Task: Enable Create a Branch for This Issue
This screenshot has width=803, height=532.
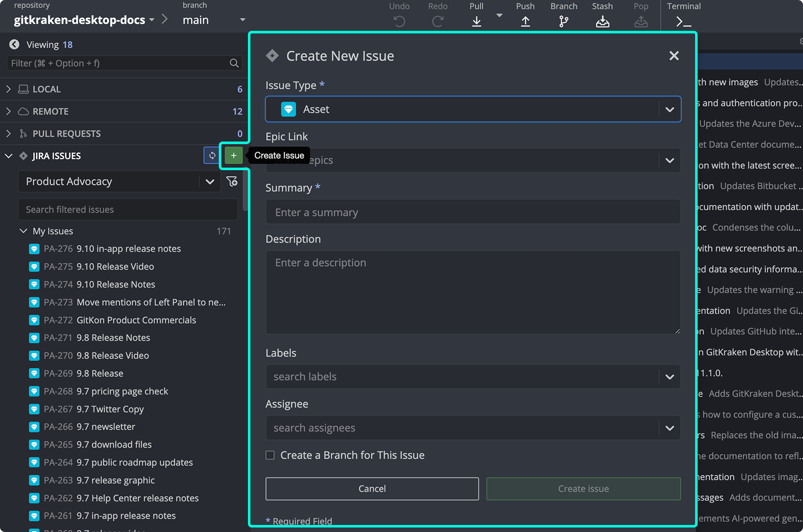Action: pyautogui.click(x=270, y=455)
